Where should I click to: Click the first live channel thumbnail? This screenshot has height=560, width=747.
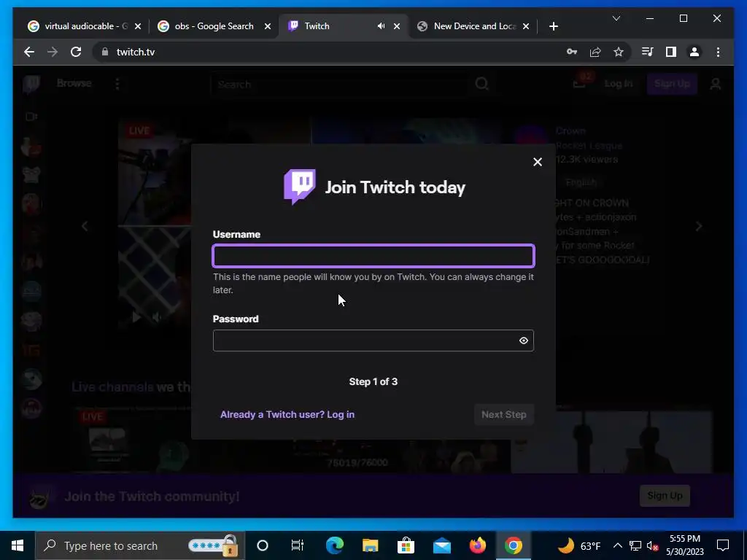[132, 440]
